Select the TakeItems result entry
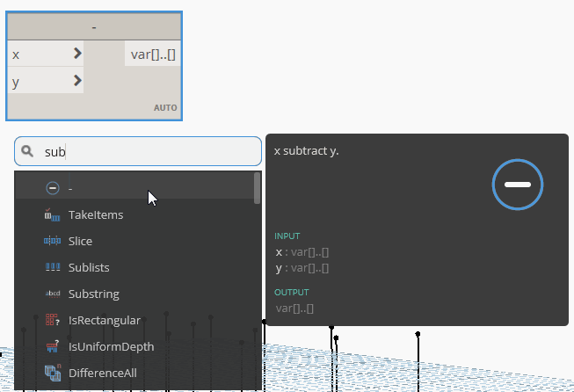This screenshot has height=392, width=574. point(96,214)
